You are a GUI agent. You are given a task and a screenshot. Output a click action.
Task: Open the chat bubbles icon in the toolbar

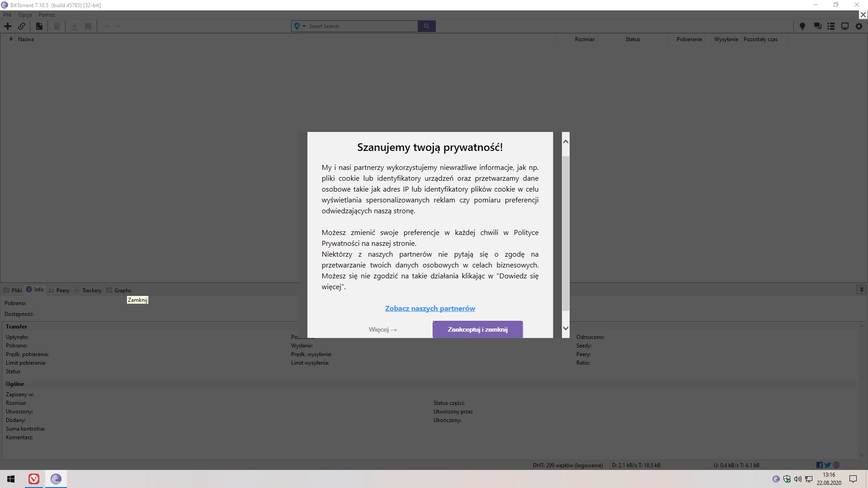click(x=817, y=26)
